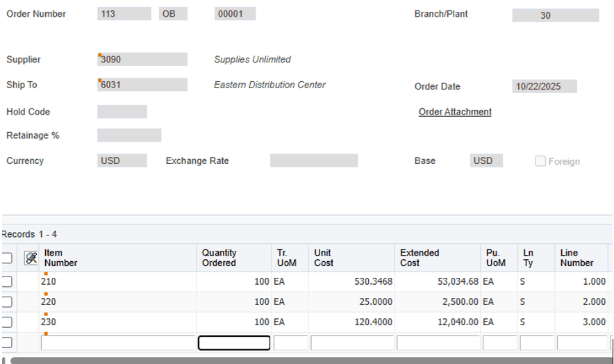Click the Extended Cost column header

pos(438,258)
